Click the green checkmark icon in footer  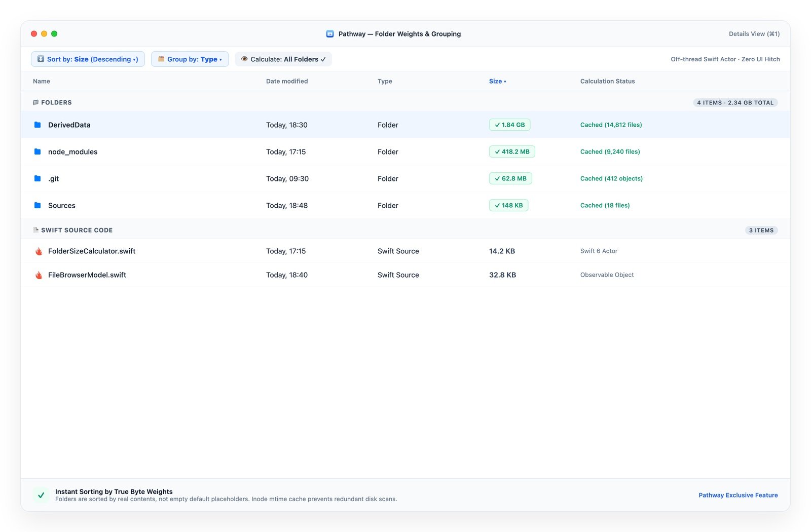coord(41,495)
